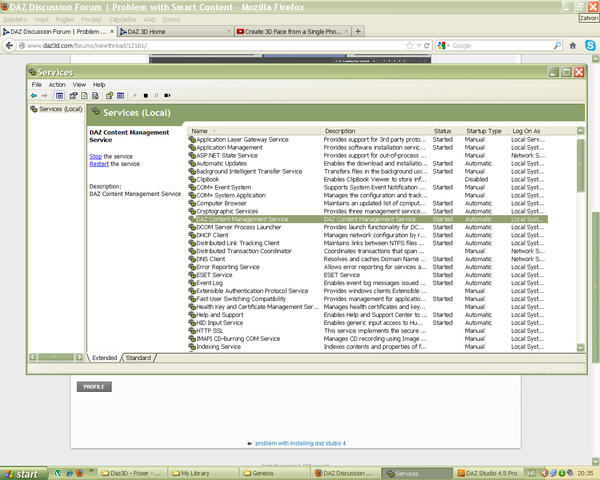Image resolution: width=600 pixels, height=480 pixels.
Task: Expand hidden quick launch icons chevron
Action: pos(92,470)
